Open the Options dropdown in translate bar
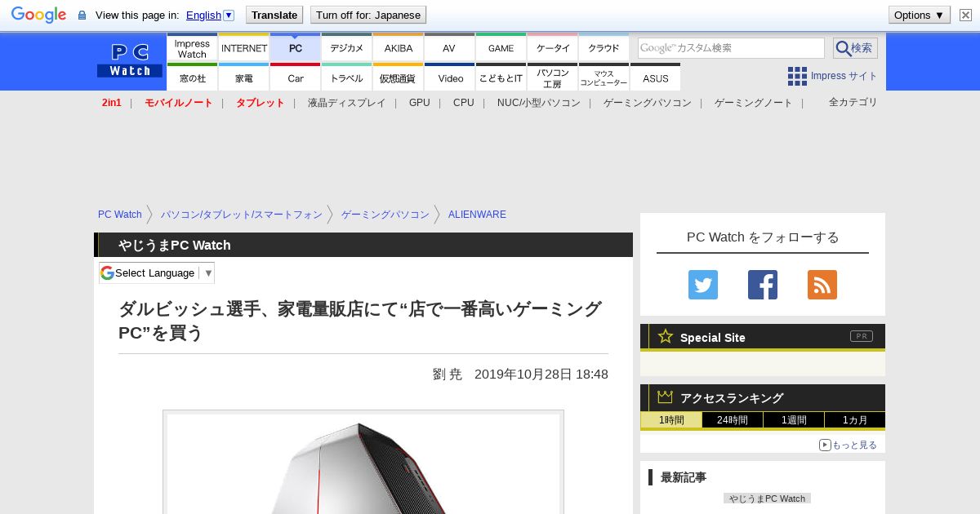The height and width of the screenshot is (514, 980). click(x=920, y=15)
